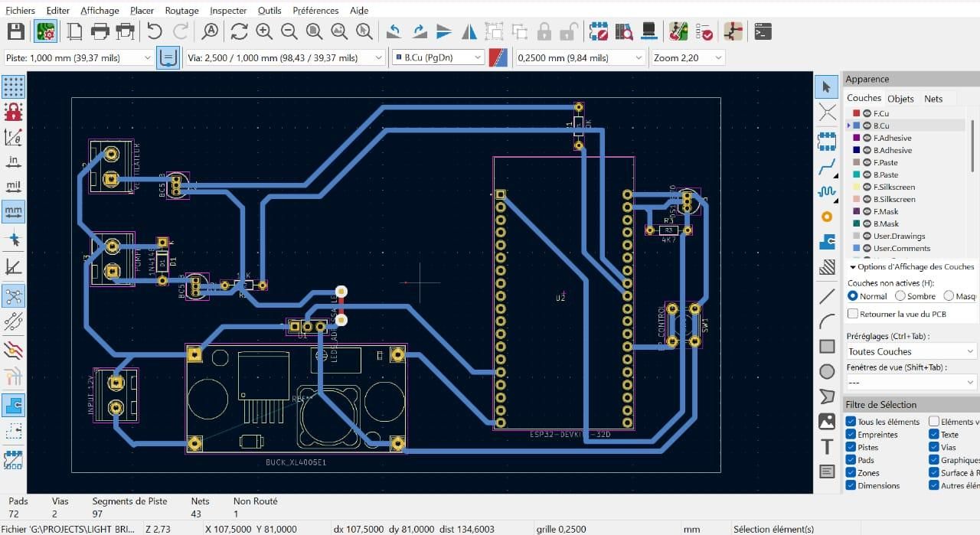Click the Zoom in icon
This screenshot has width=980, height=535.
coord(264,31)
